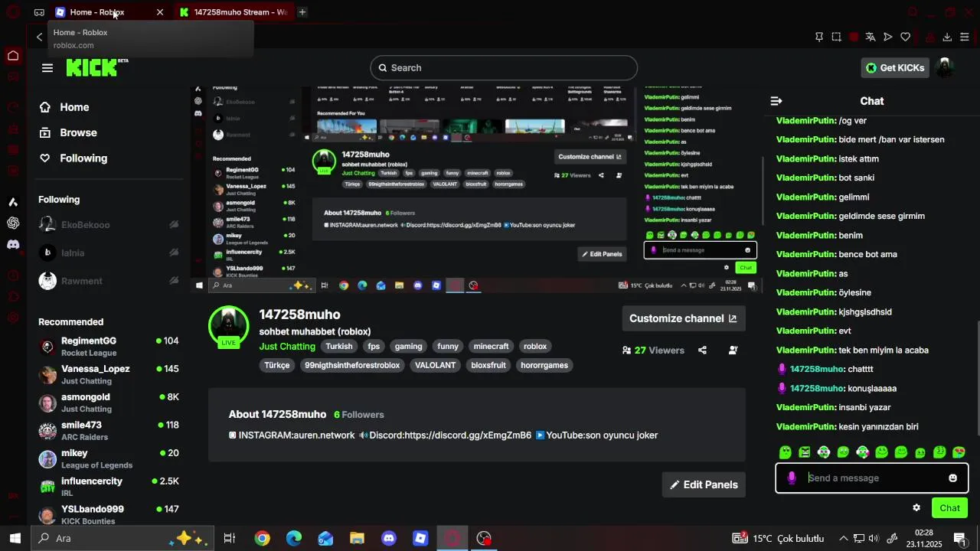This screenshot has width=980, height=551.
Task: Click the Windows taskbar search box
Action: pos(121,539)
